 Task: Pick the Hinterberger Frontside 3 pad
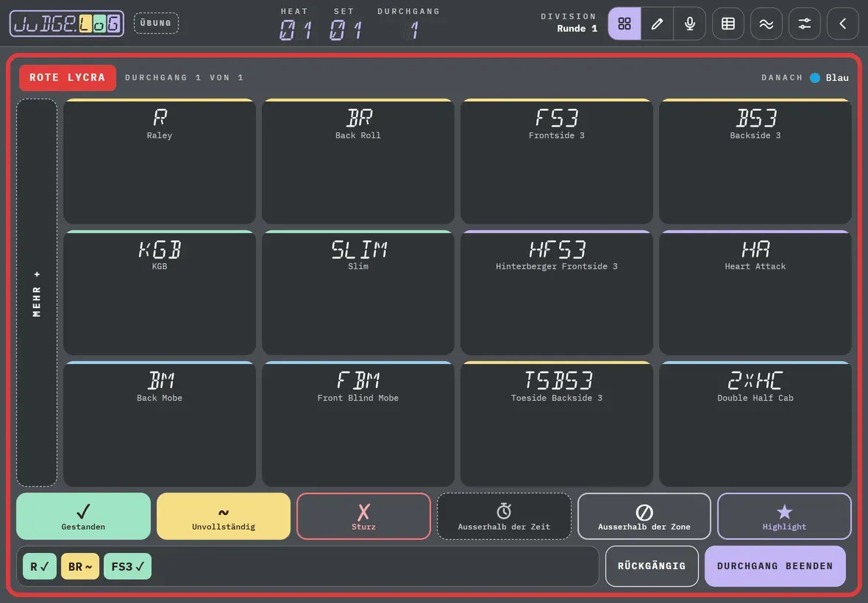coord(556,293)
